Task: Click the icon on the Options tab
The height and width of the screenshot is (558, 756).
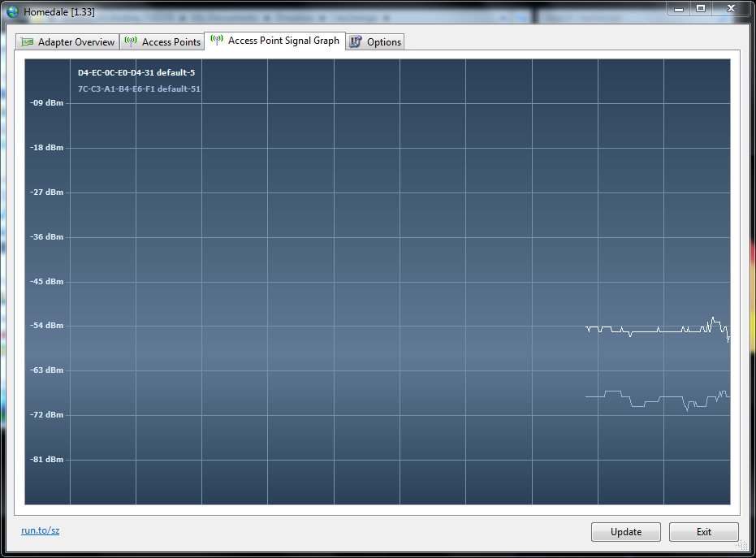Action: [x=356, y=41]
